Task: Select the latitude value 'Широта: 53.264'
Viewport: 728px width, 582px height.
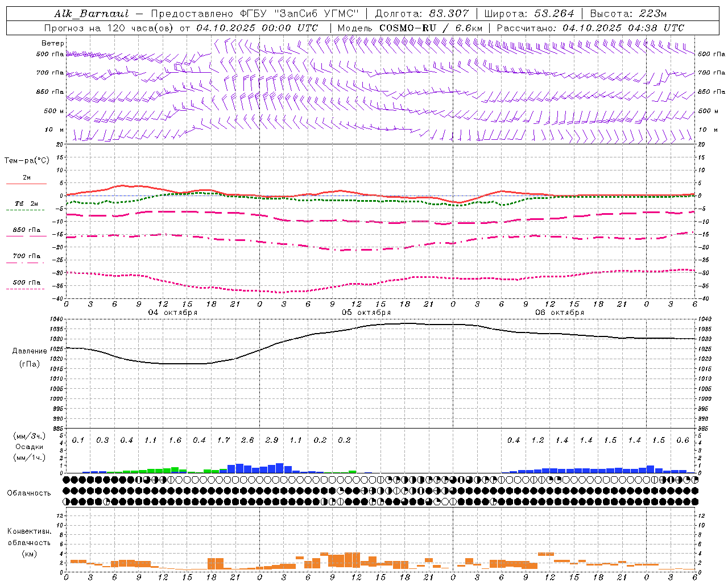Action: click(529, 14)
